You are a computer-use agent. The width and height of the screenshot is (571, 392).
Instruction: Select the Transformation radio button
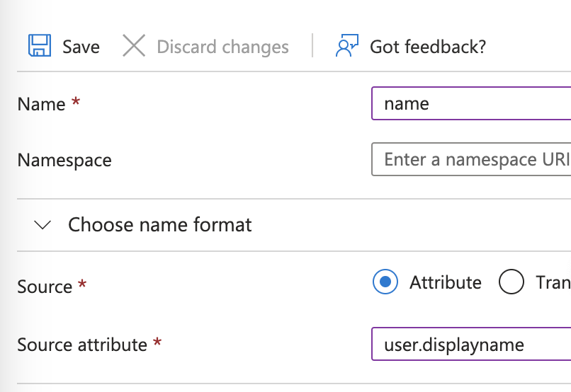pyautogui.click(x=511, y=282)
